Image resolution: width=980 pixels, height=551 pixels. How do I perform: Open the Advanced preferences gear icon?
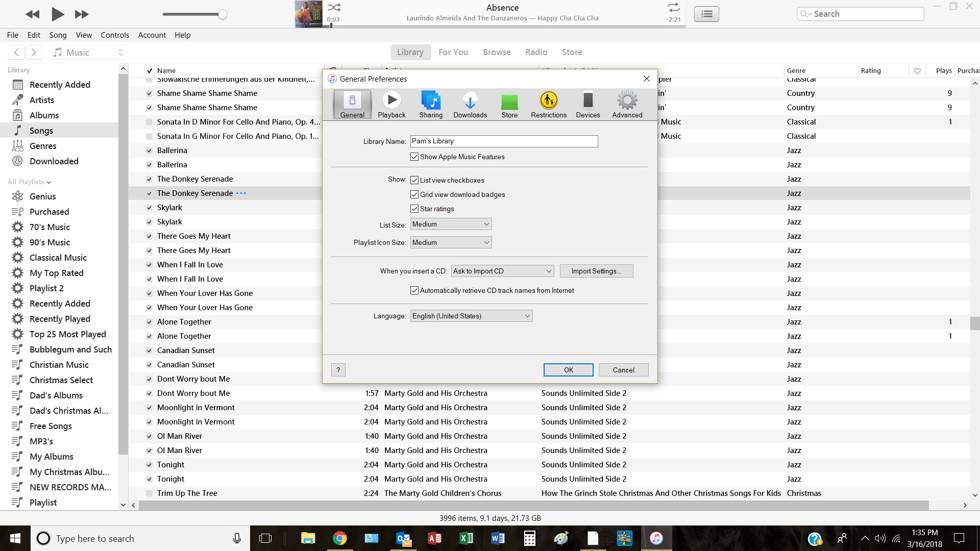pyautogui.click(x=627, y=101)
